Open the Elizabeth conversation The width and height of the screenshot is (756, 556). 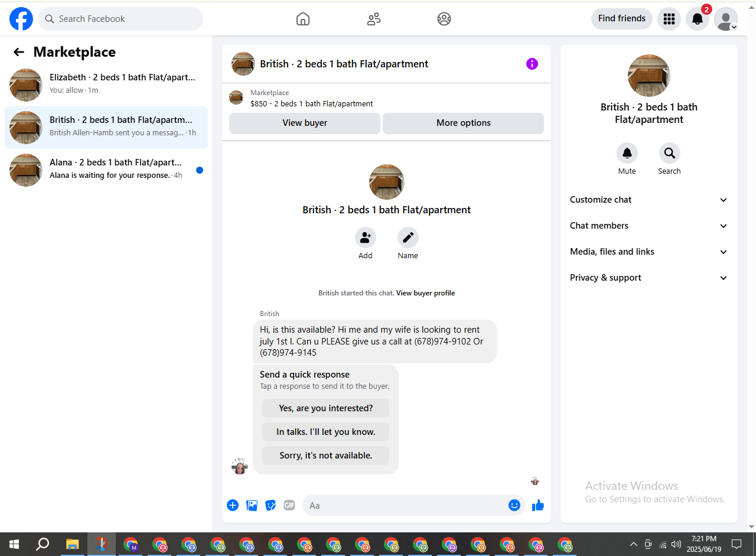[x=106, y=84]
